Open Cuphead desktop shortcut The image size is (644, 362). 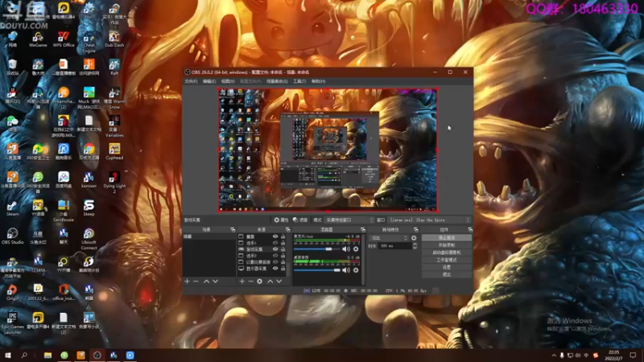click(x=114, y=151)
